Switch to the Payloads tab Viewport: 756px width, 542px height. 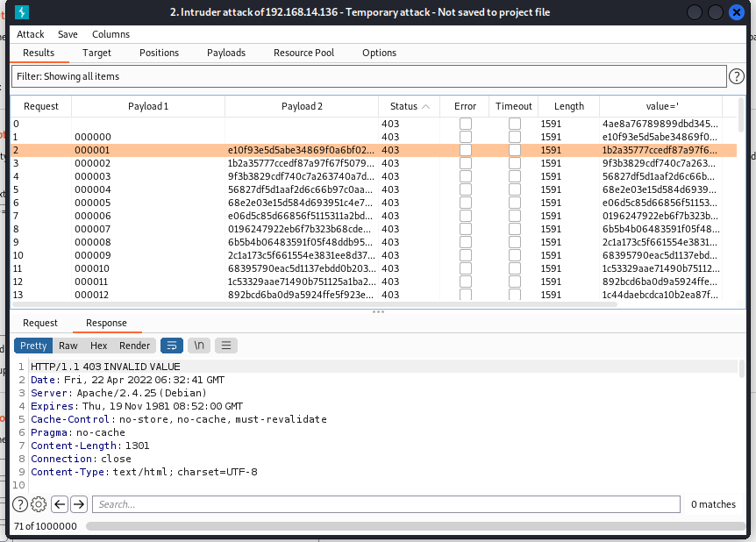(226, 53)
